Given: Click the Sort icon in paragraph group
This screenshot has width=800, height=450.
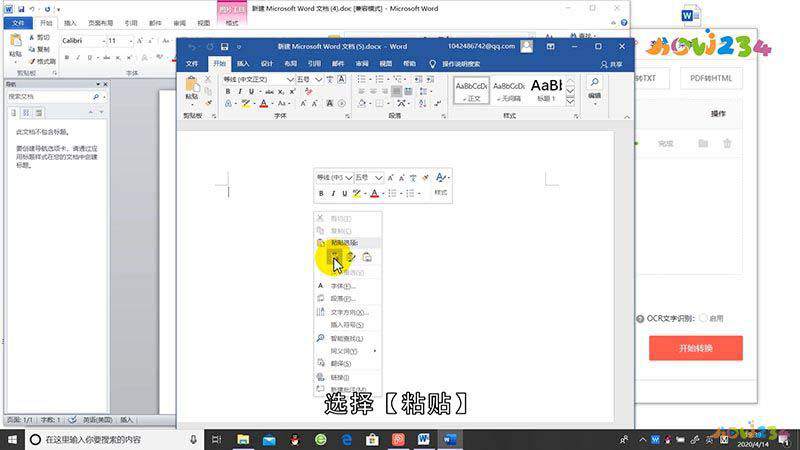Looking at the screenshot, I should (x=422, y=104).
